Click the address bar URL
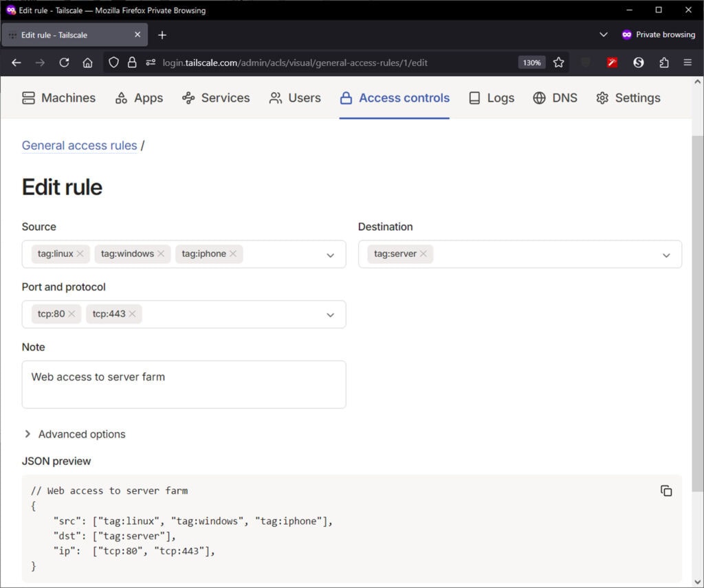This screenshot has height=588, width=704. (294, 63)
